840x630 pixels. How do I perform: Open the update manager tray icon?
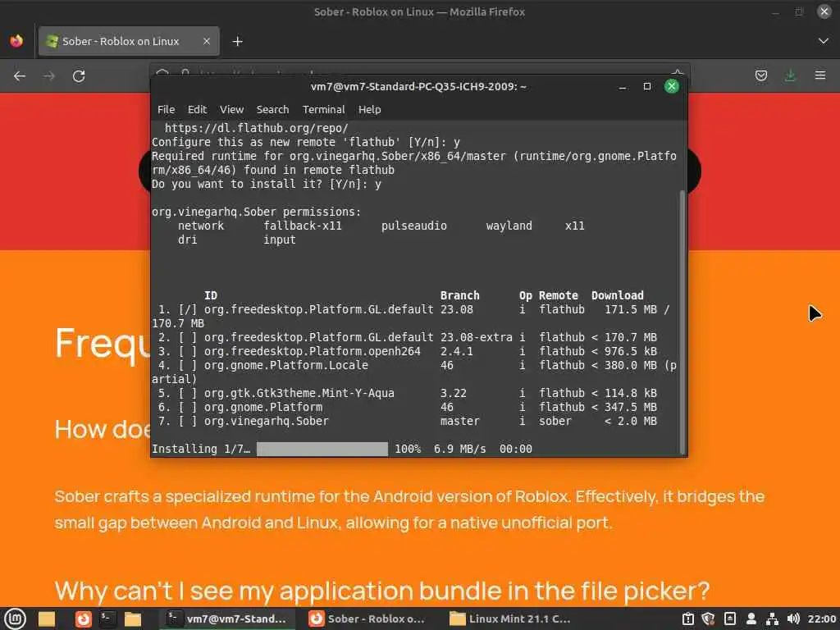click(x=688, y=619)
